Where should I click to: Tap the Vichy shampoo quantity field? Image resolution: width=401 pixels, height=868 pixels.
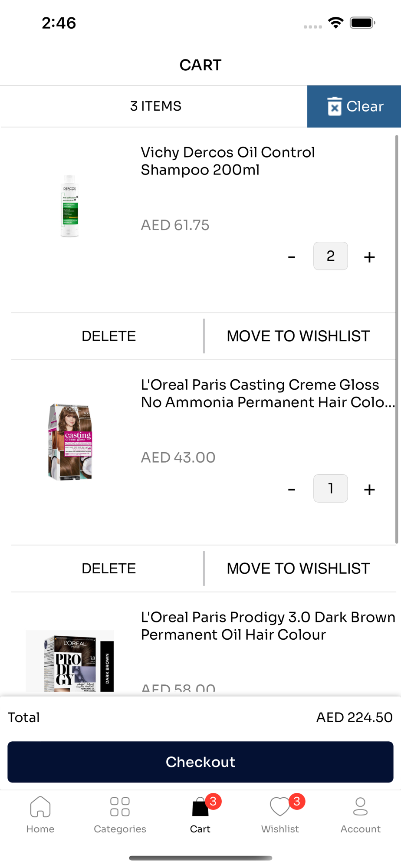click(331, 256)
